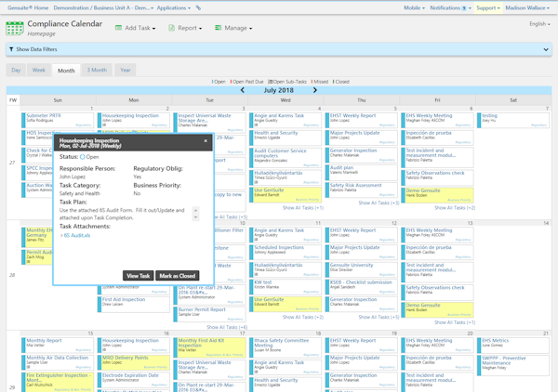The image size is (558, 392).
Task: Click the previous month arrow
Action: (x=243, y=90)
